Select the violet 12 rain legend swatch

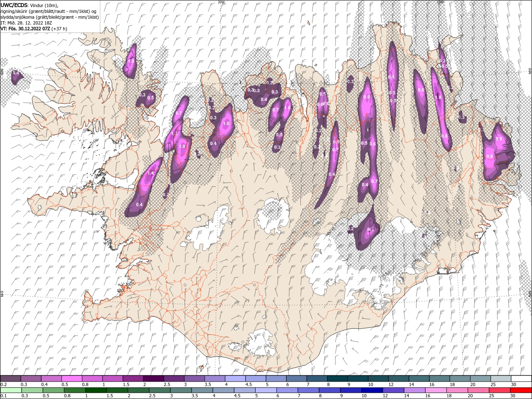click(x=393, y=390)
